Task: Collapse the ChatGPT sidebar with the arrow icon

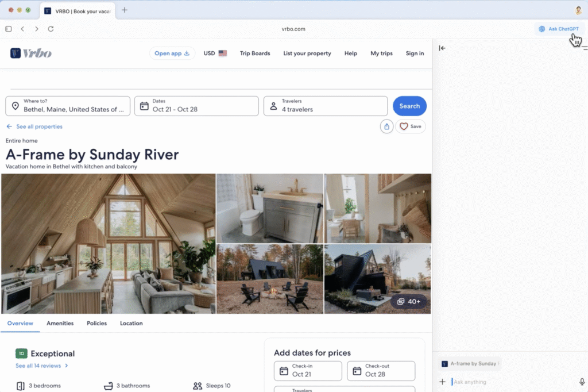Action: pyautogui.click(x=442, y=48)
